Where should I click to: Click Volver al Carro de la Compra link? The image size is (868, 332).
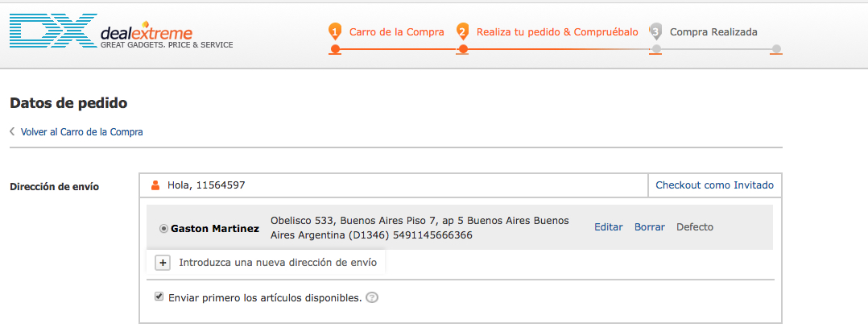(x=82, y=131)
